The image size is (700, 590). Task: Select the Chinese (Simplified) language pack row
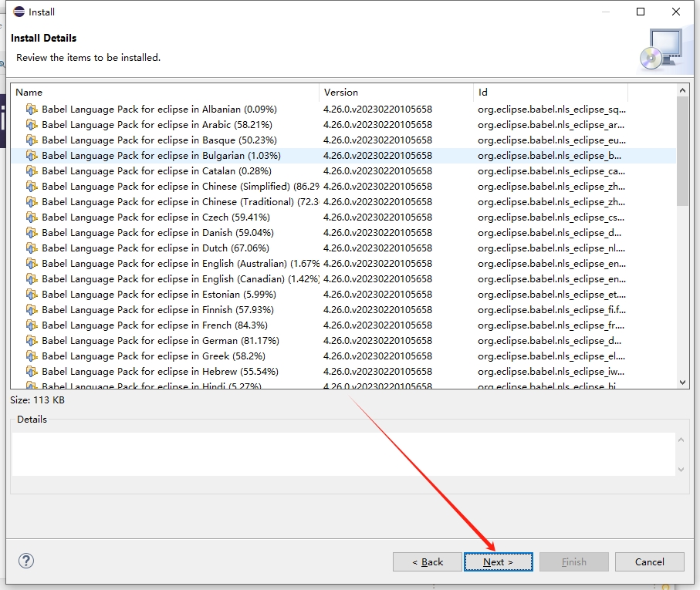coord(343,187)
